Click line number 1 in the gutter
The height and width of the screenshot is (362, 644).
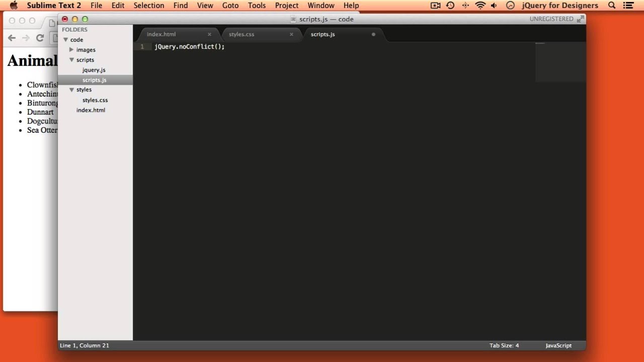coord(142,47)
